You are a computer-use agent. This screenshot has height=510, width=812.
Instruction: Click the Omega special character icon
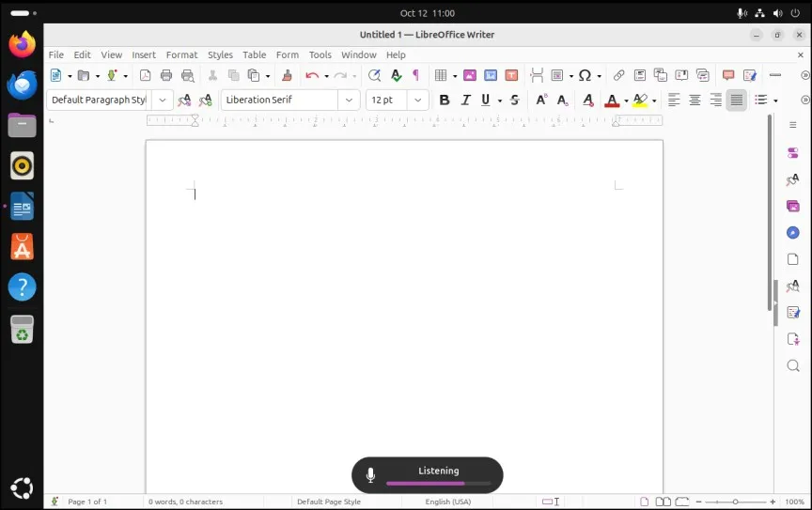tap(586, 75)
